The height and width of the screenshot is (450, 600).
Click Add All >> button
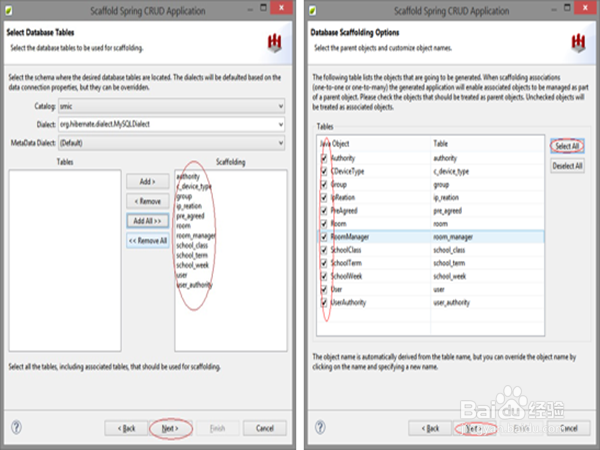[148, 221]
